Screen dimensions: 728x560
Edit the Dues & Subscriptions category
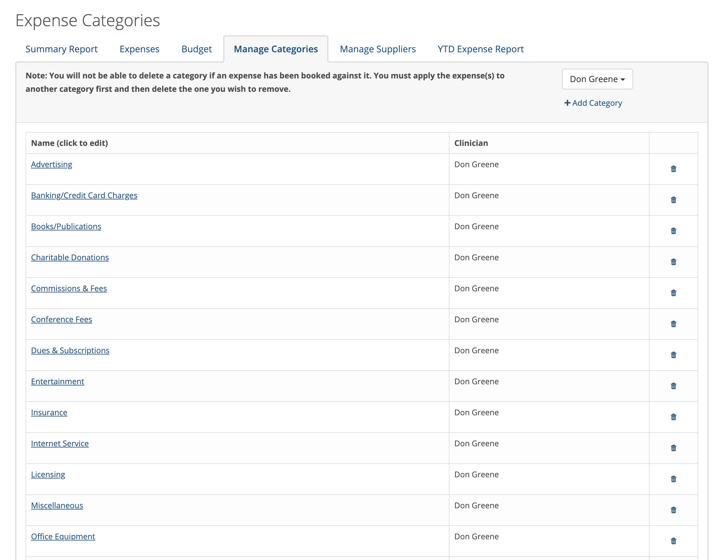pos(70,350)
